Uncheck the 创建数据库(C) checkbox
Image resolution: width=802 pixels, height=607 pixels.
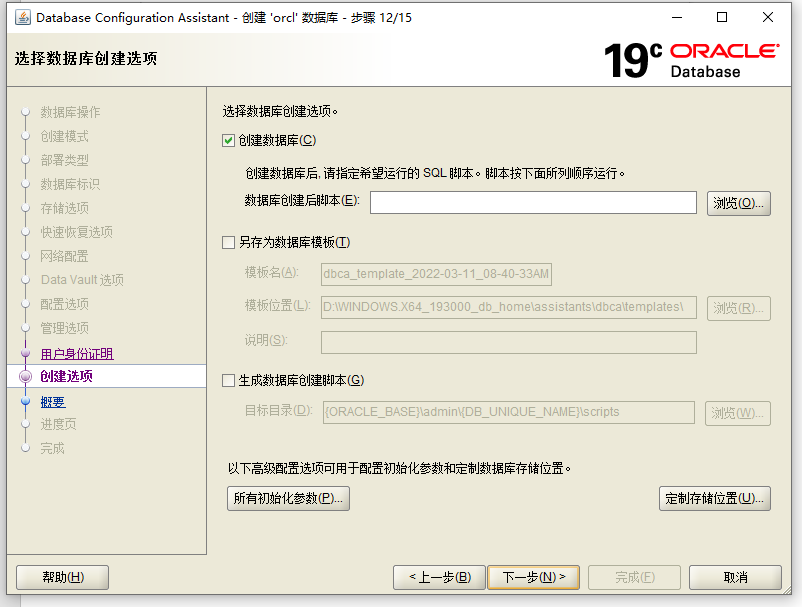(228, 140)
